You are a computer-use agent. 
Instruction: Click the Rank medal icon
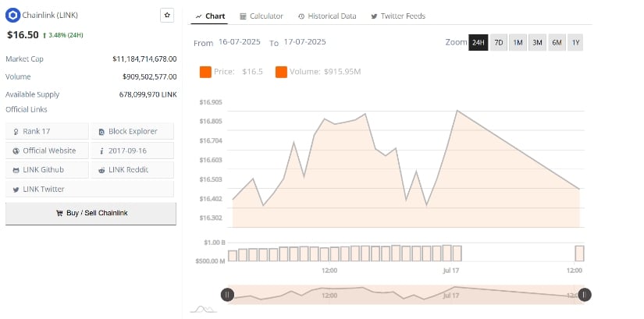16,132
